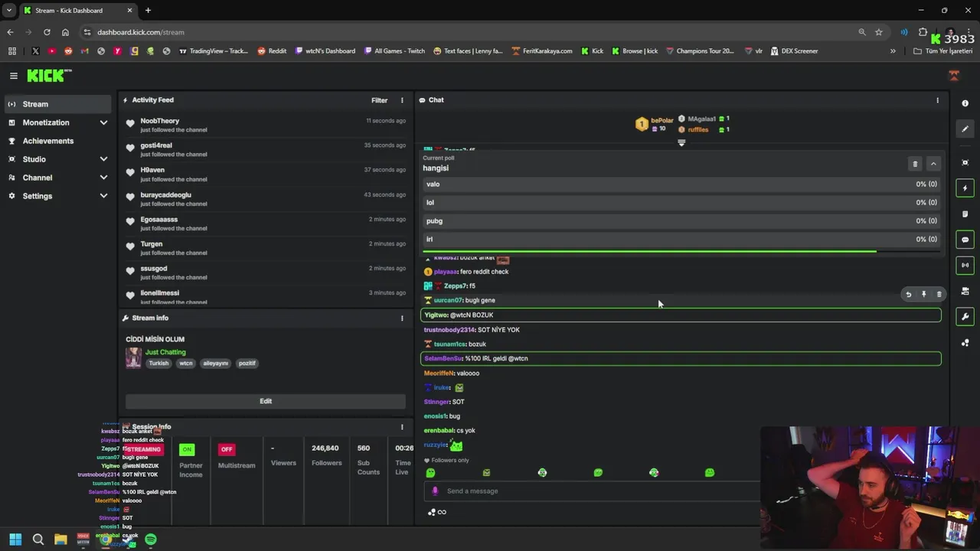
Task: Bookmark this page with the star icon
Action: [x=879, y=32]
